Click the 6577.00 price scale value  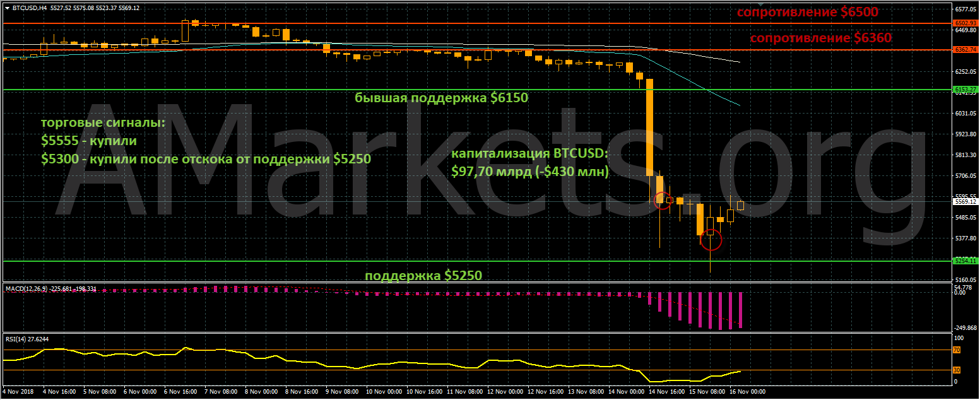(x=965, y=9)
